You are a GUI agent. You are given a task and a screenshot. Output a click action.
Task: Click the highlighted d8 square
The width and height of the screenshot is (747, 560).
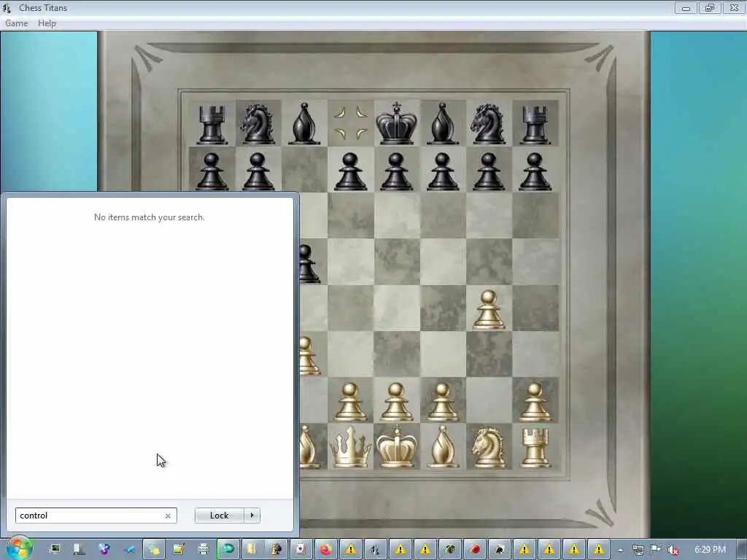pyautogui.click(x=351, y=123)
